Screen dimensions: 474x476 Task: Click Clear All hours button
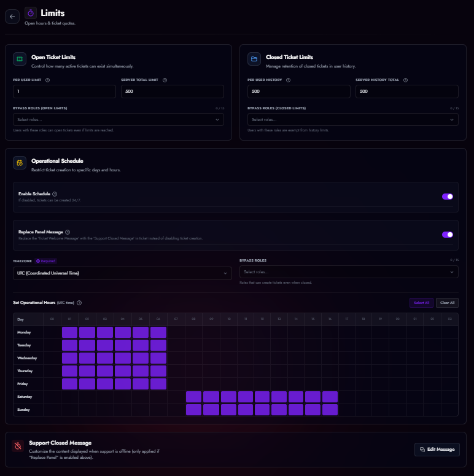[x=448, y=303]
